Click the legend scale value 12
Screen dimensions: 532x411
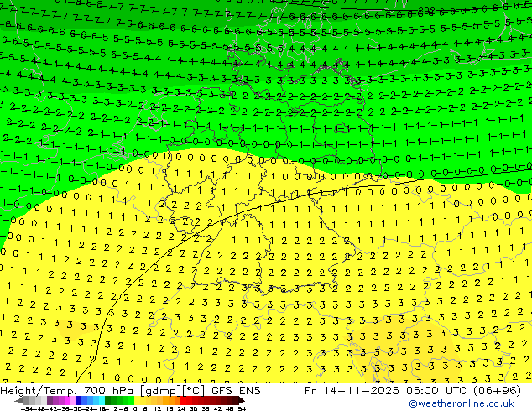pos(158,408)
